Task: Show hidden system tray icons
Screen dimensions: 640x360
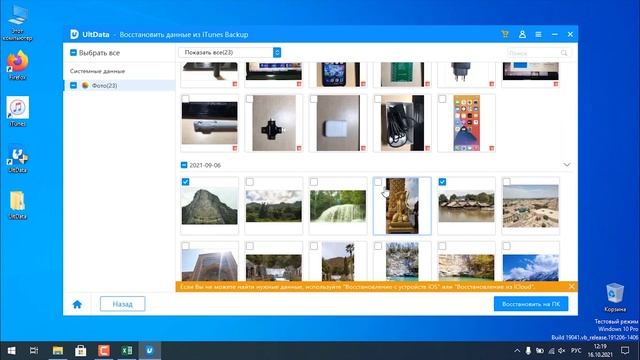Action: pos(517,351)
